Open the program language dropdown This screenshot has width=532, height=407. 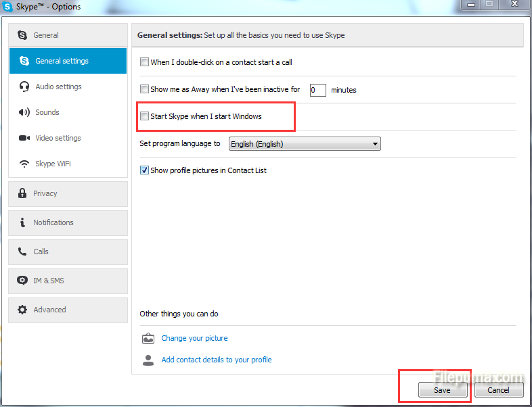click(x=305, y=144)
